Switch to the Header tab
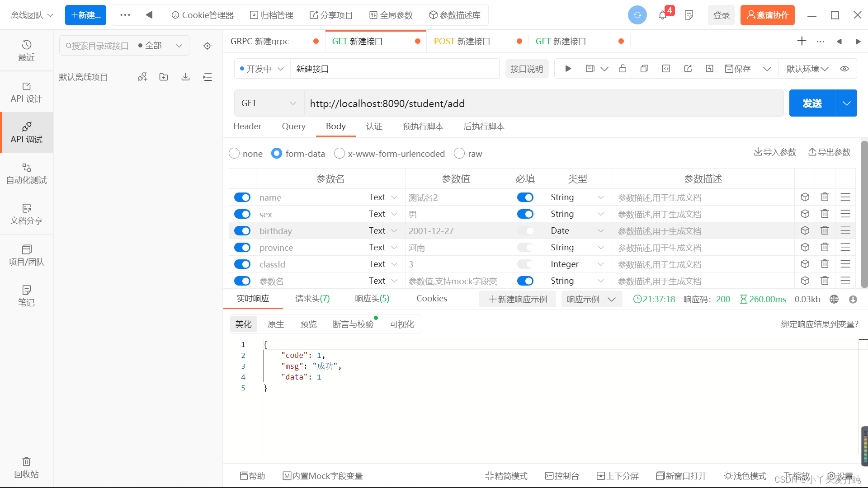 coord(247,126)
